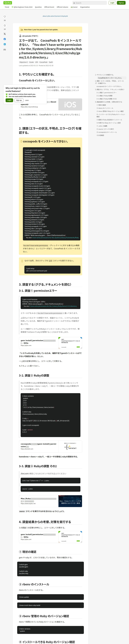This screenshot has width=129, height=644.
Task: Select the Objective-C tag
Action: 24,62
